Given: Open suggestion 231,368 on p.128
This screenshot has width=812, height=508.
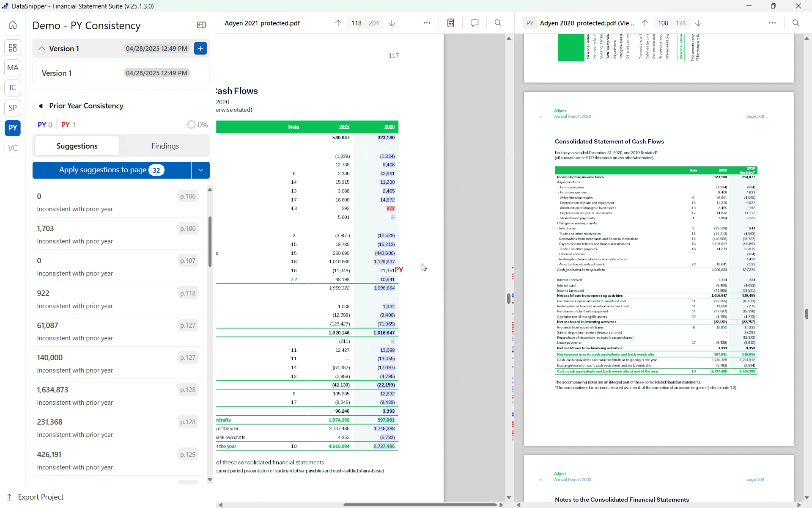Looking at the screenshot, I should (x=118, y=428).
